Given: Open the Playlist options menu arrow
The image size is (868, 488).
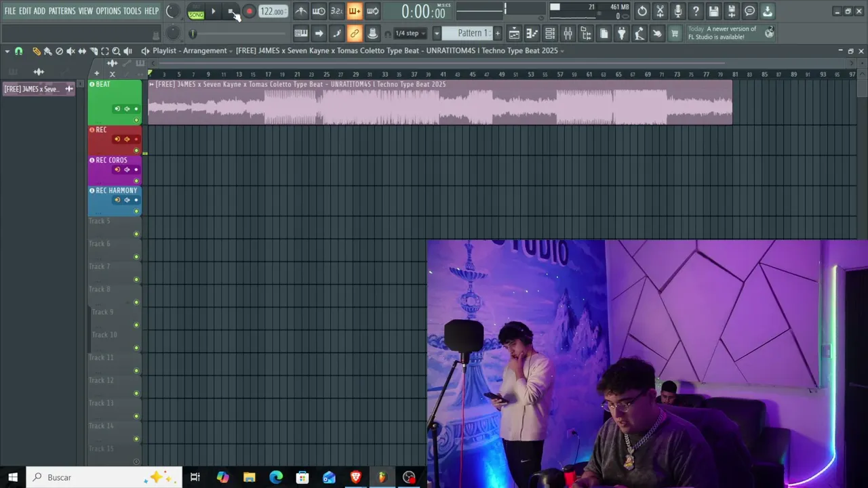Looking at the screenshot, I should (x=7, y=51).
